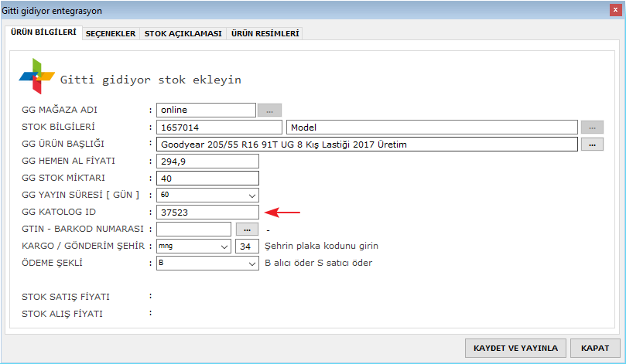Click the GG KATOLOG ID label

[59, 212]
